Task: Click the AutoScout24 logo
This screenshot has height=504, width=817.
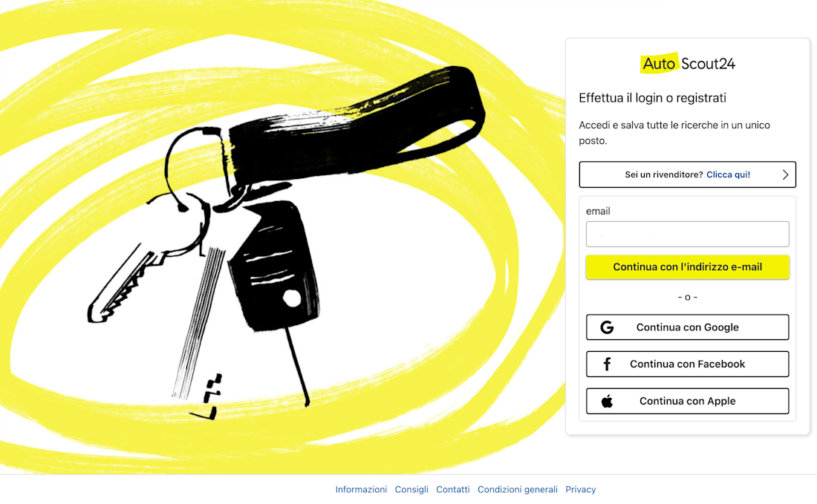Action: pos(688,64)
